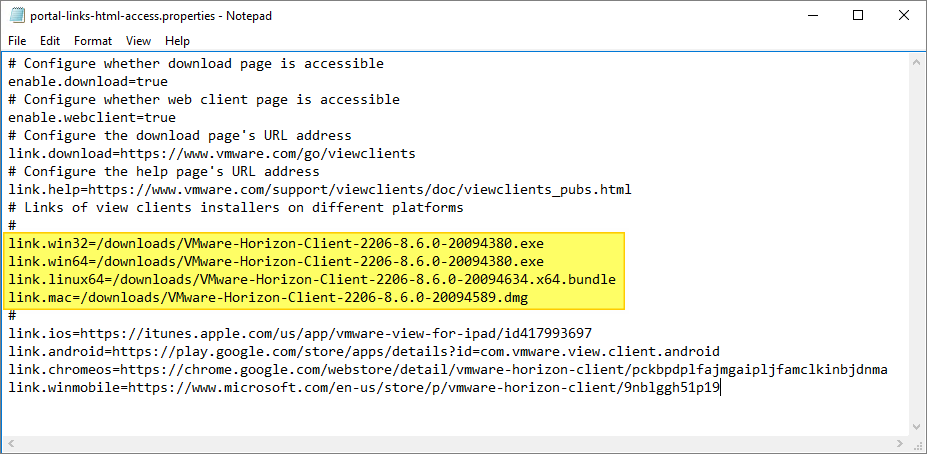This screenshot has height=454, width=927.
Task: Open the File menu
Action: [x=18, y=41]
